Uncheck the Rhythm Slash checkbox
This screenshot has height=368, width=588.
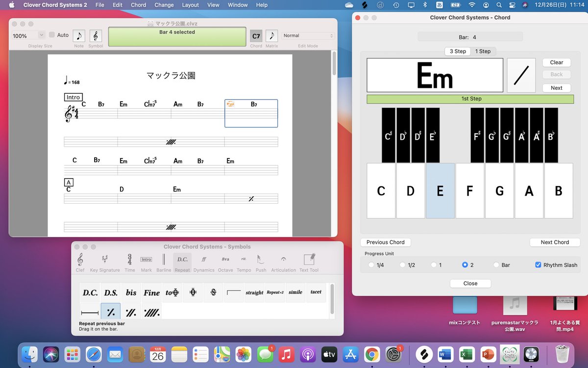tap(538, 265)
